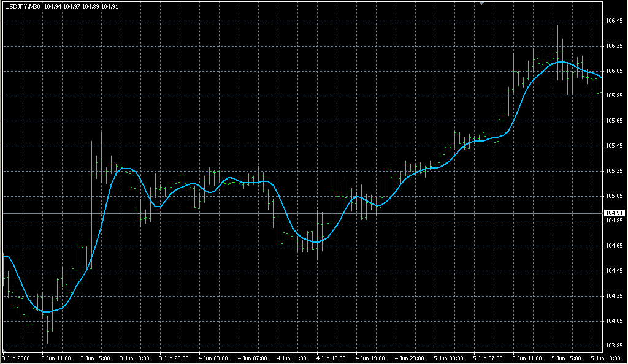
Task: Click the horizontal current price line
Action: [x=429, y=213]
